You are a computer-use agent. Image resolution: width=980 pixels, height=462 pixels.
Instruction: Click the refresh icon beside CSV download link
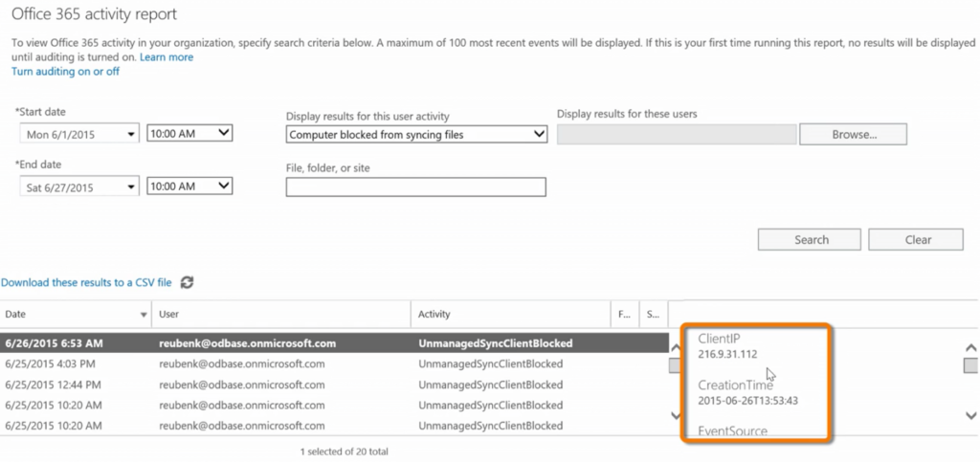point(187,282)
